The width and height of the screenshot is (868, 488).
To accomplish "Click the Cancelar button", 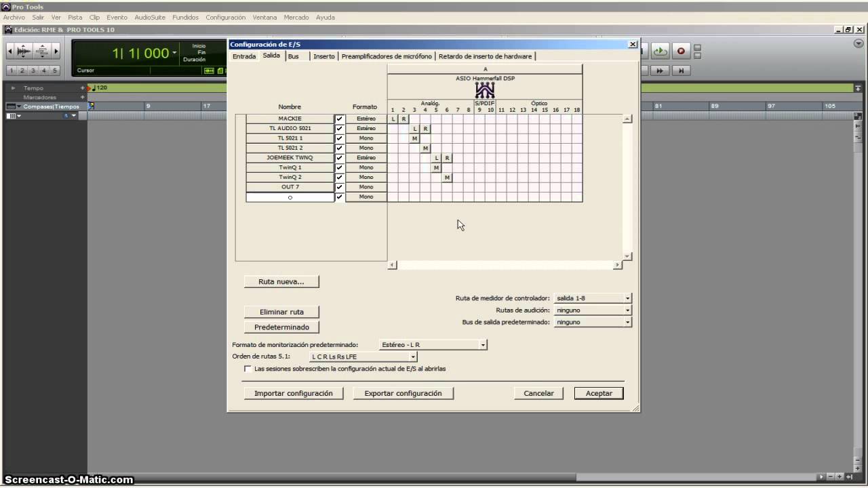I will click(539, 393).
